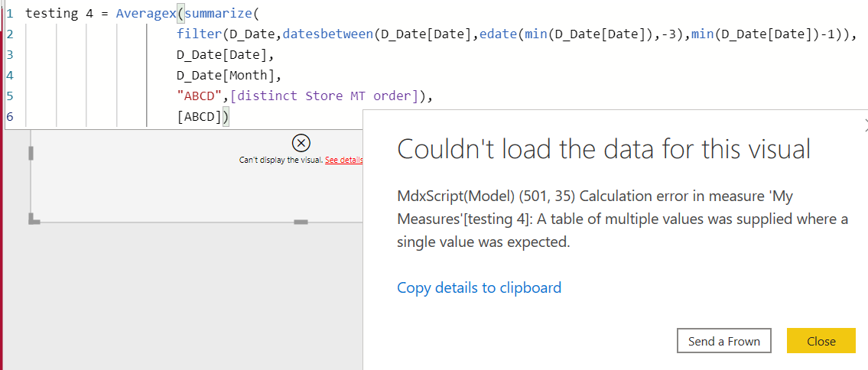Click the filter keyword in line 2
Viewport: 868px width, 370px height.
click(200, 35)
